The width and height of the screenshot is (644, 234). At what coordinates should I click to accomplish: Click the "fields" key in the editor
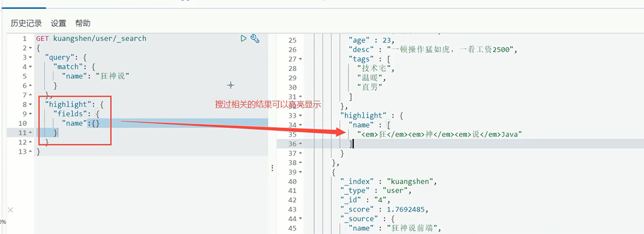click(70, 114)
